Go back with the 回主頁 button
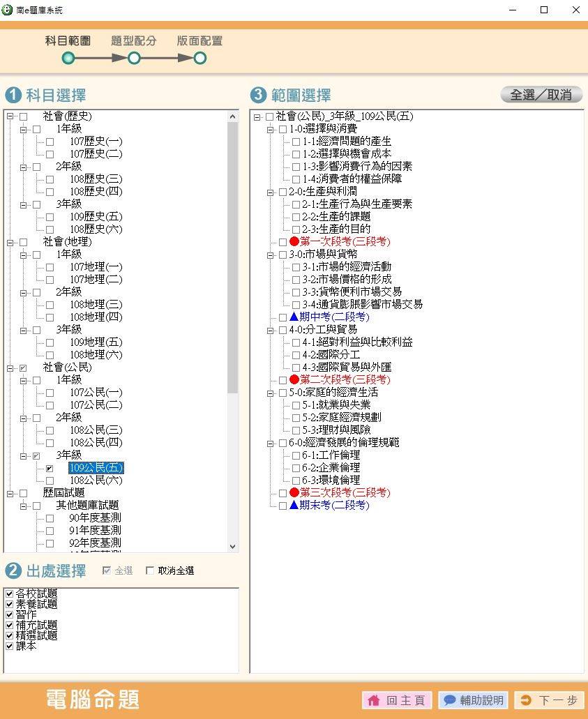 pyautogui.click(x=398, y=700)
